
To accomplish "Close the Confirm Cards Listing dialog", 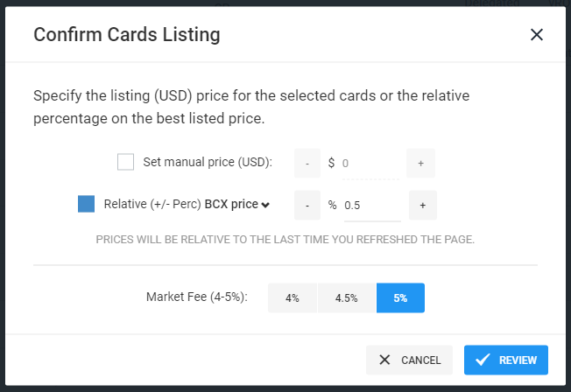I will [x=536, y=35].
